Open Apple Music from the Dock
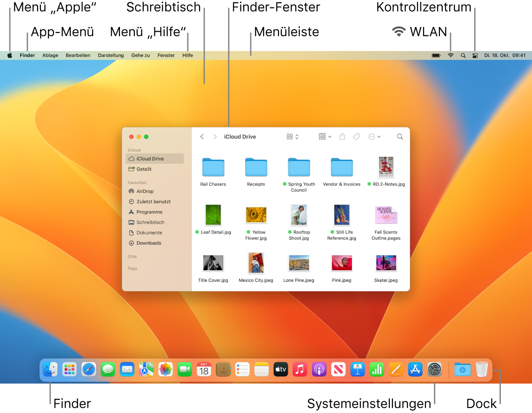The width and height of the screenshot is (532, 413). 299,369
